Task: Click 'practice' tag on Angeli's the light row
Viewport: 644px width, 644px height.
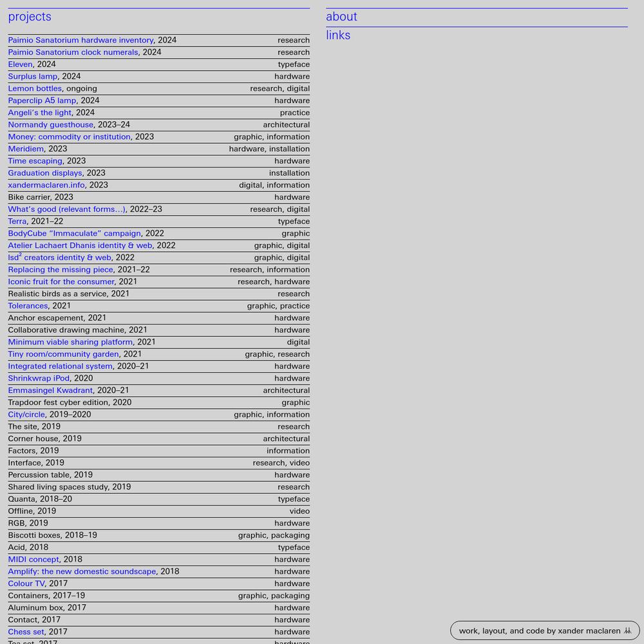Action: pos(295,113)
